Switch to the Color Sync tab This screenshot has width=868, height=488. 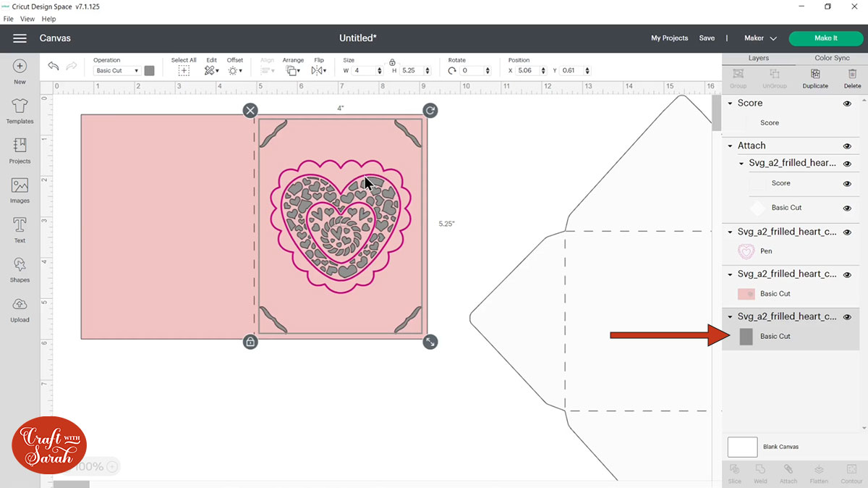tap(832, 58)
